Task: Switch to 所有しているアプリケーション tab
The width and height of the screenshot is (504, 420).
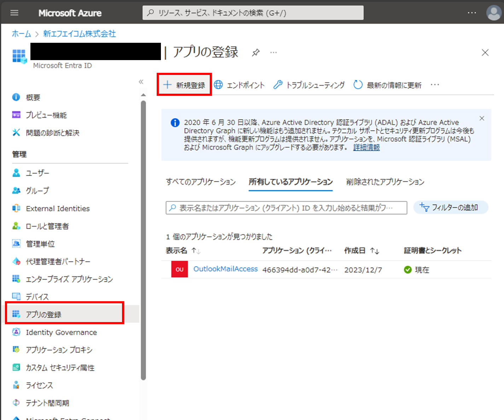Action: coord(291,182)
